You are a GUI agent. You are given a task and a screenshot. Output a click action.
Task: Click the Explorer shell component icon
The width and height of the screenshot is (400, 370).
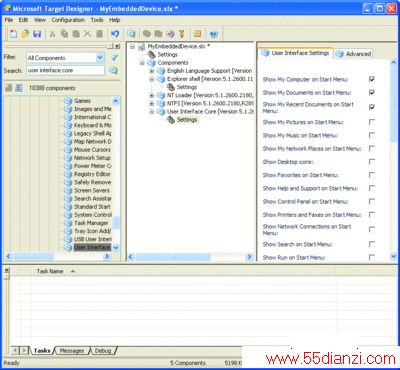[161, 79]
